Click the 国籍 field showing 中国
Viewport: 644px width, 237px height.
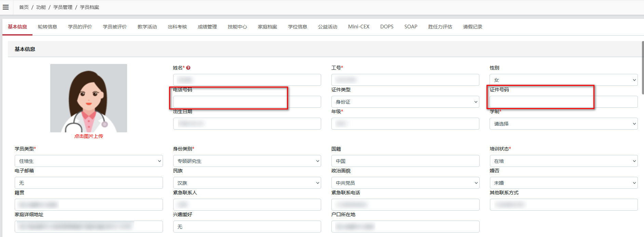(405, 161)
